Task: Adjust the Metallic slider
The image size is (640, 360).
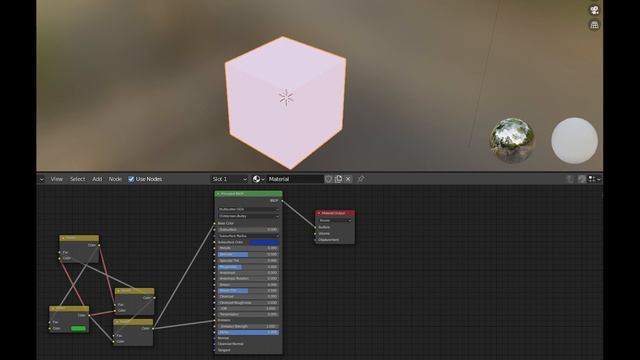Action: point(249,248)
